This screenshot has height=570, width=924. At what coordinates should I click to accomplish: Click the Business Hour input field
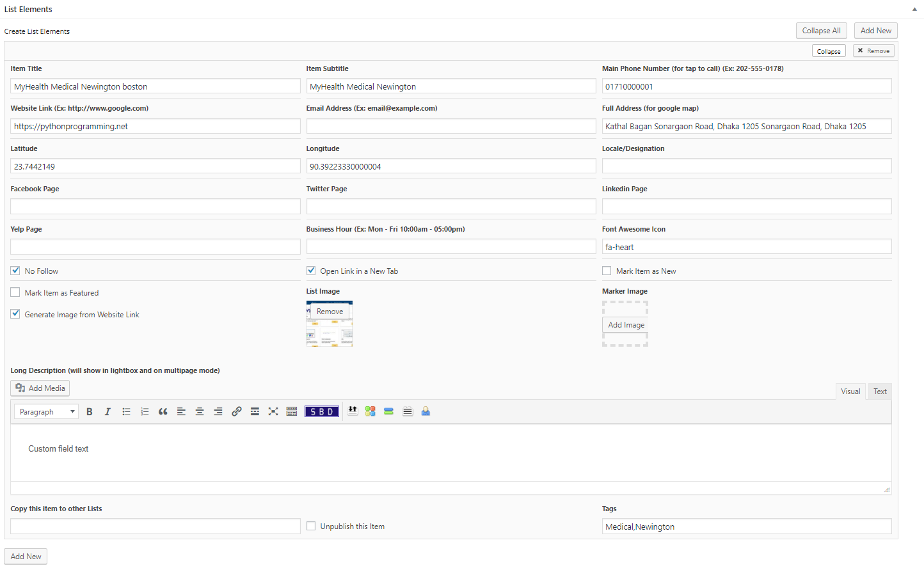[451, 247]
